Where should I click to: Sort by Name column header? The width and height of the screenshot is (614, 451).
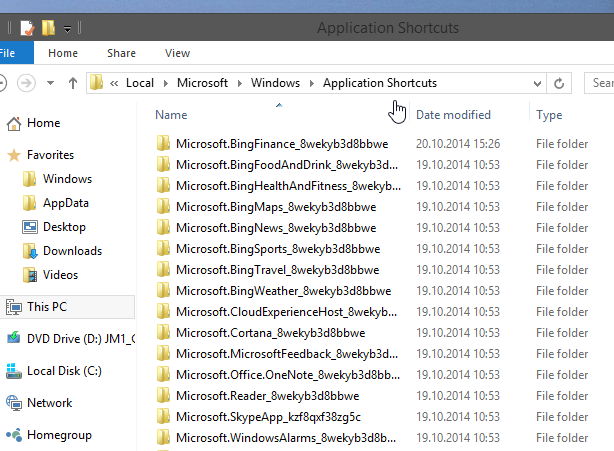[x=171, y=115]
